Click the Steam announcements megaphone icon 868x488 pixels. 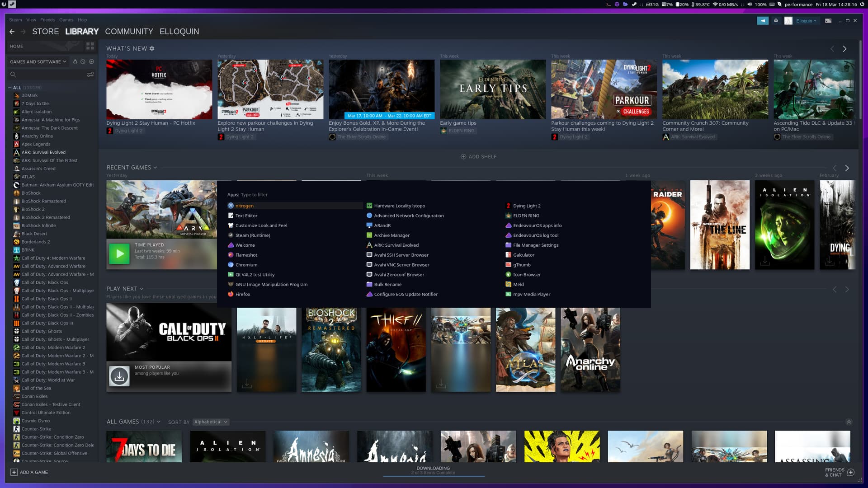pos(763,21)
